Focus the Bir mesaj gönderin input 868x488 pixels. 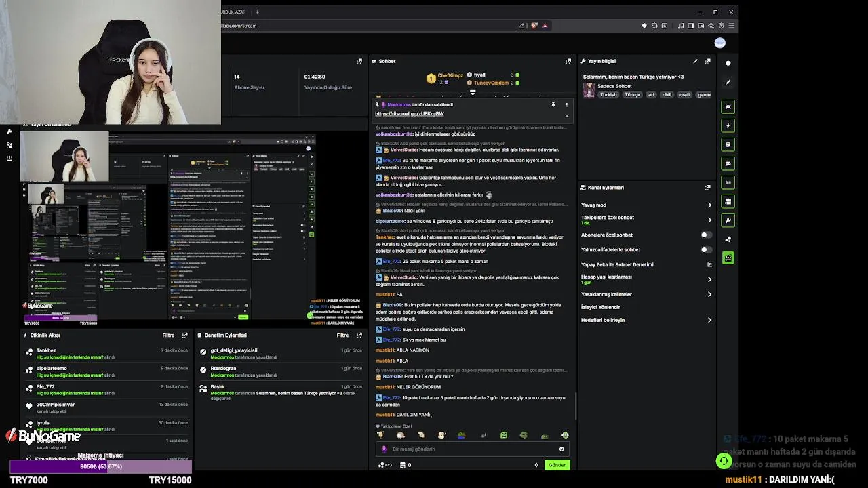(471, 449)
